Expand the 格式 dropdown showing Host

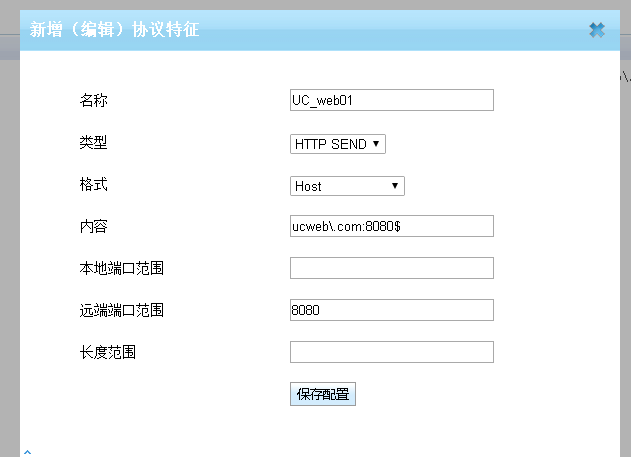346,186
